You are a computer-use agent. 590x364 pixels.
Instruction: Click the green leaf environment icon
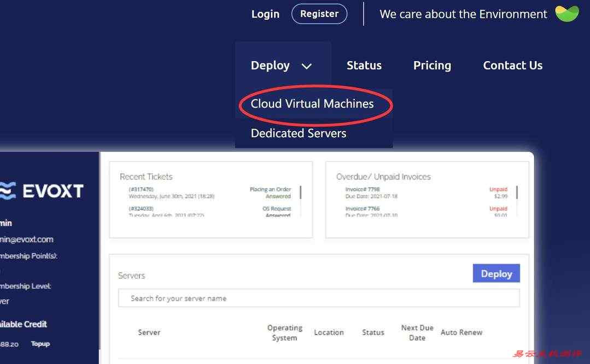coord(567,14)
